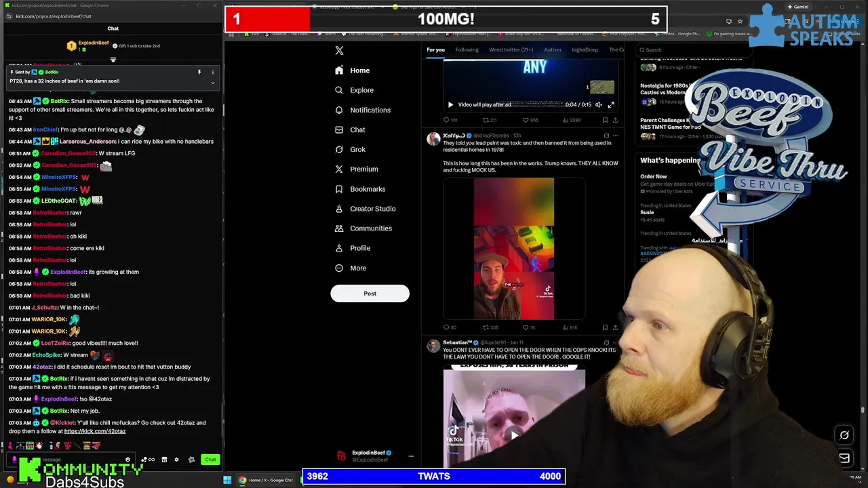Click the Grok icon on Kelly's post
This screenshot has width=868, height=488.
(606, 136)
